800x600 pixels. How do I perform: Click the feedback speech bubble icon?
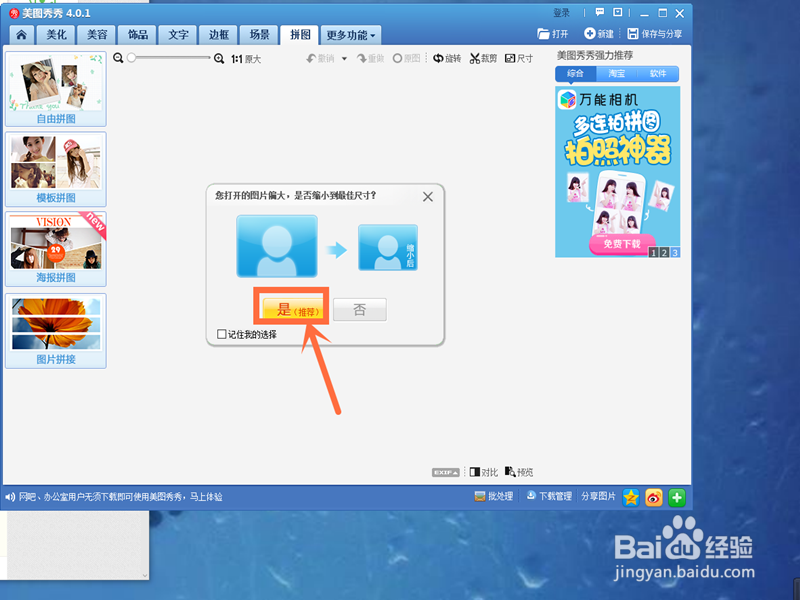click(600, 12)
